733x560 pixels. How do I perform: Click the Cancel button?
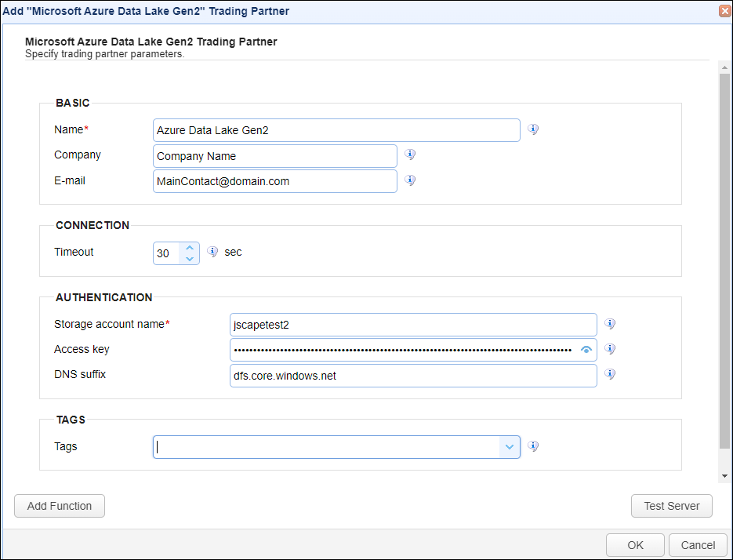pos(698,545)
